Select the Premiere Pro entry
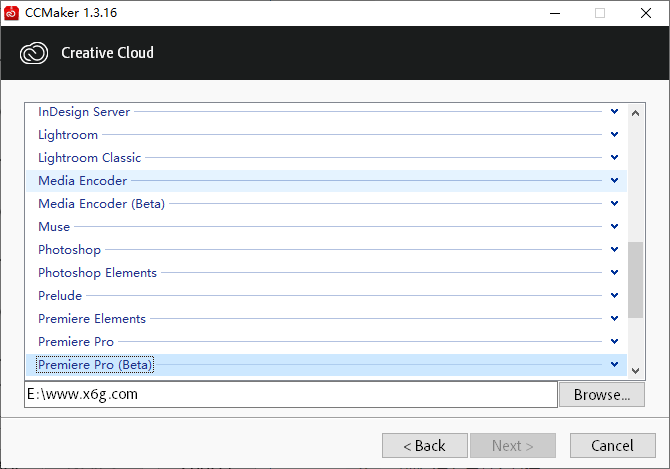This screenshot has height=469, width=670. [x=76, y=342]
